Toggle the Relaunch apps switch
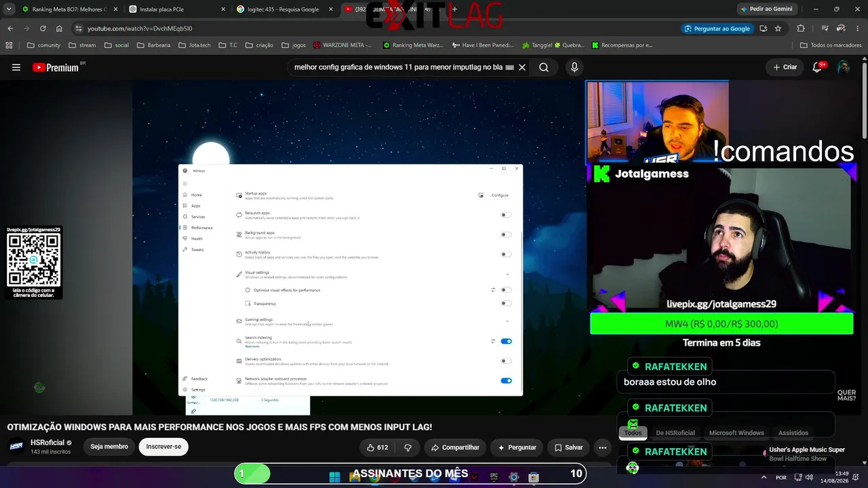Viewport: 868px width, 488px height. (x=506, y=215)
